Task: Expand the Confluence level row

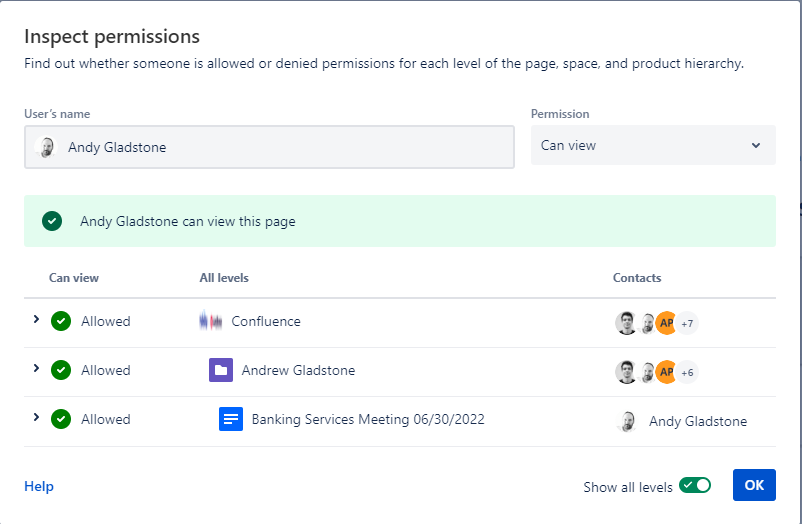Action: (36, 320)
